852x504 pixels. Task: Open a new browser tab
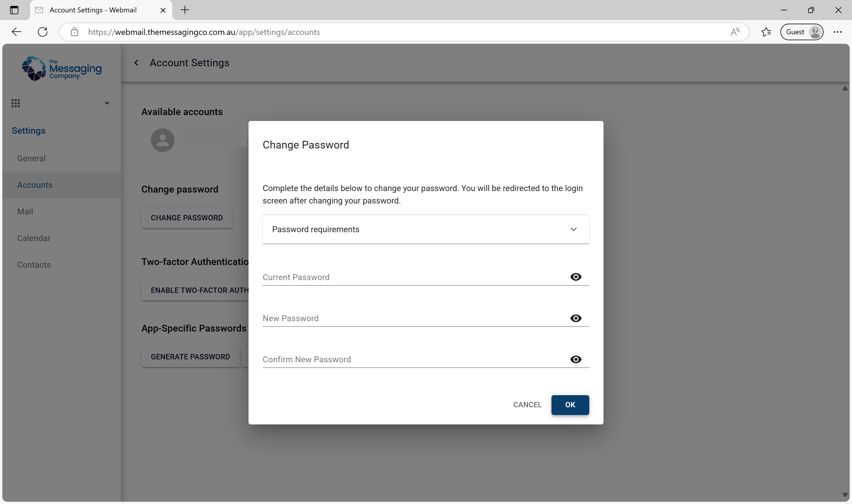(184, 10)
